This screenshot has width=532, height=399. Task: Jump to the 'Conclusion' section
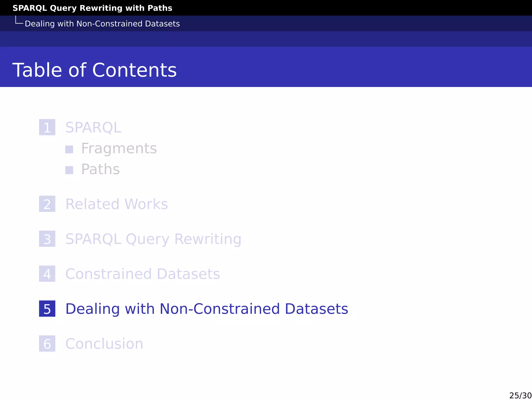coord(104,344)
